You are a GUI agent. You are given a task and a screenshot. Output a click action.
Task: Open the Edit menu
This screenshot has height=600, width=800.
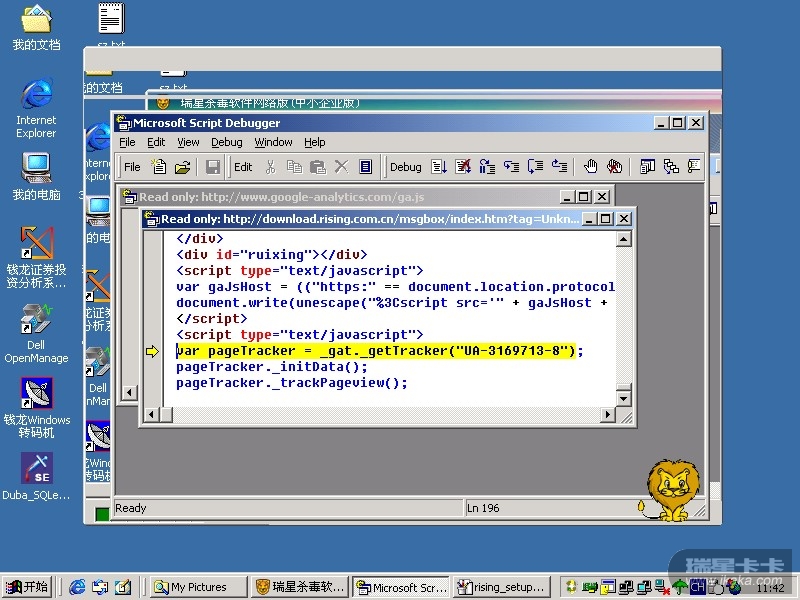pos(156,142)
